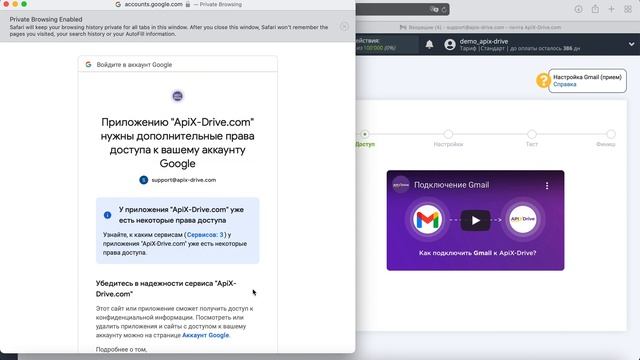Viewport: 640px width, 360px height.
Task: Open the video three-dot options menu
Action: pos(547,186)
